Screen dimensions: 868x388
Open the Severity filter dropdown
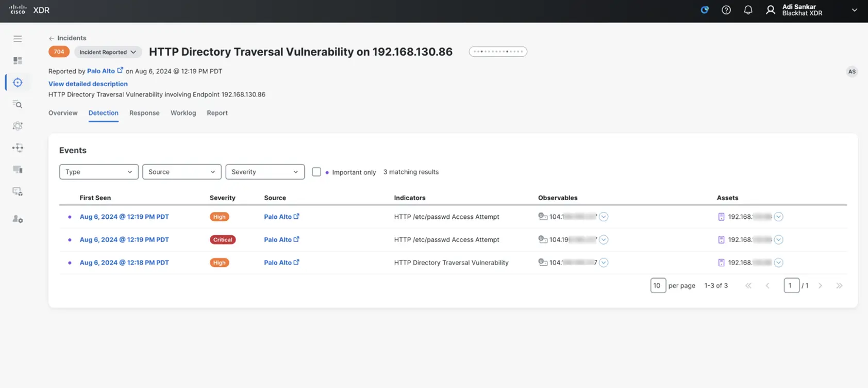point(265,172)
